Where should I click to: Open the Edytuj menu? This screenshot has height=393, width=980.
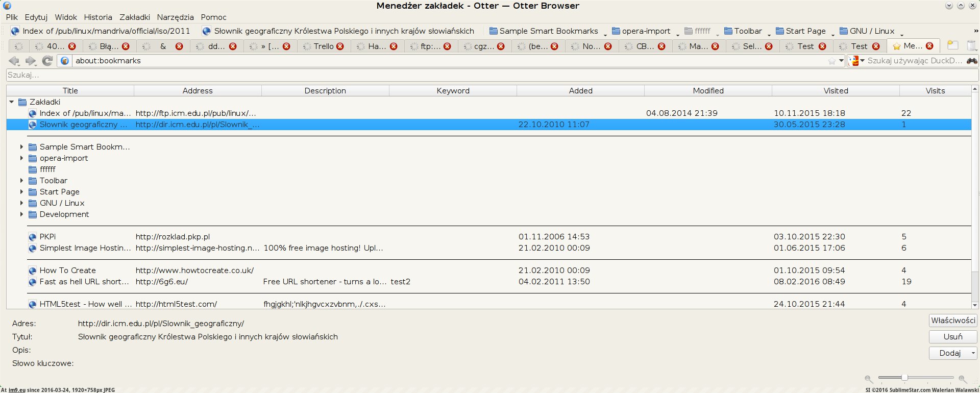click(x=36, y=17)
